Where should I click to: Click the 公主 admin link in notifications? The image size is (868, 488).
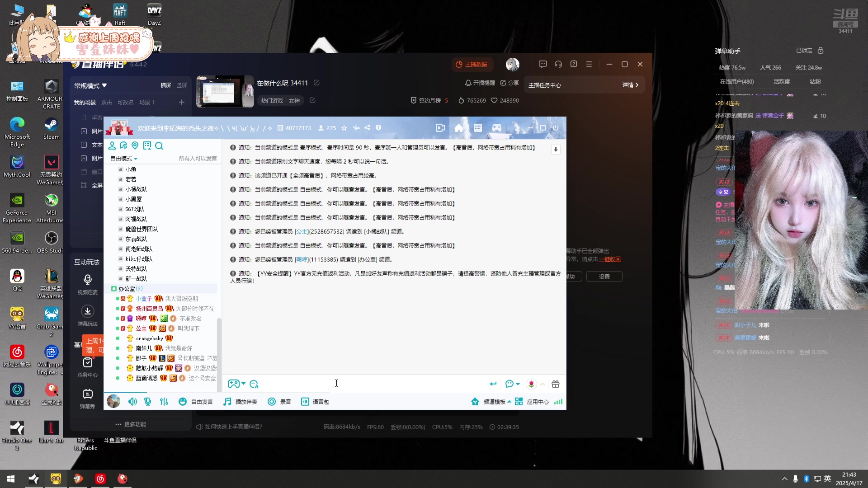tap(302, 231)
